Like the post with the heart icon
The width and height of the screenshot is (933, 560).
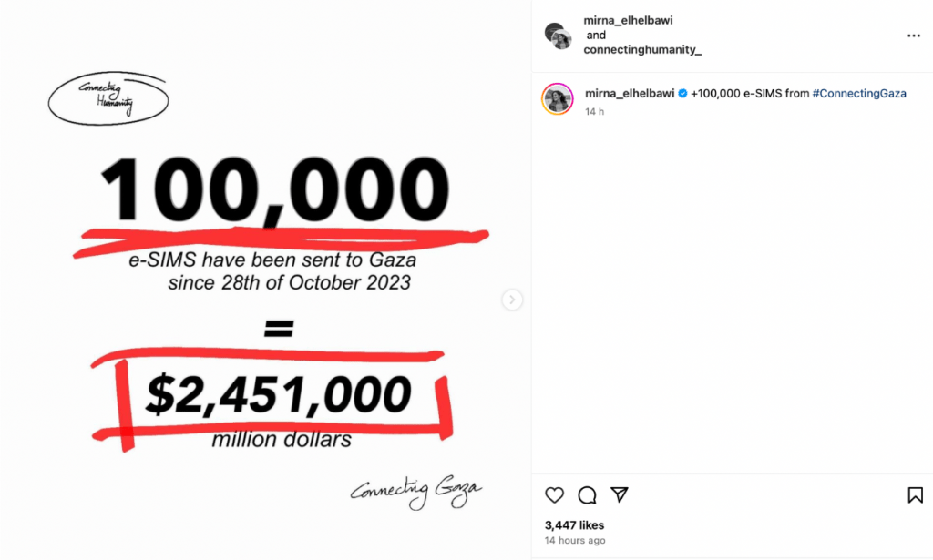click(x=554, y=495)
